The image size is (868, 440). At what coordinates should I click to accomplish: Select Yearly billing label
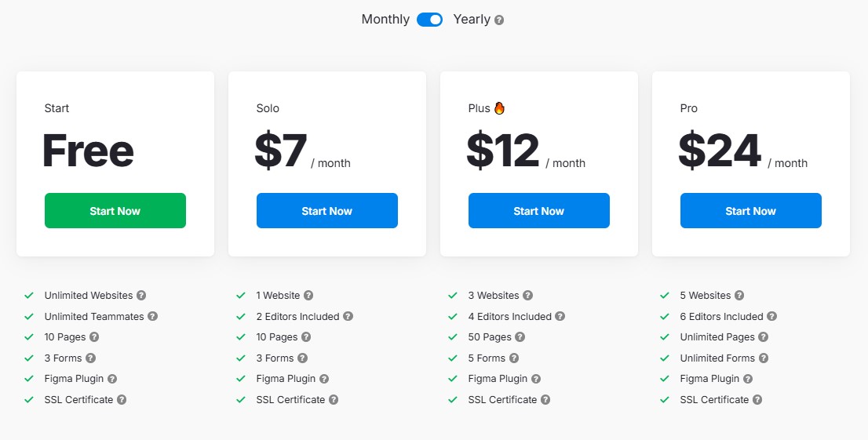click(x=472, y=20)
